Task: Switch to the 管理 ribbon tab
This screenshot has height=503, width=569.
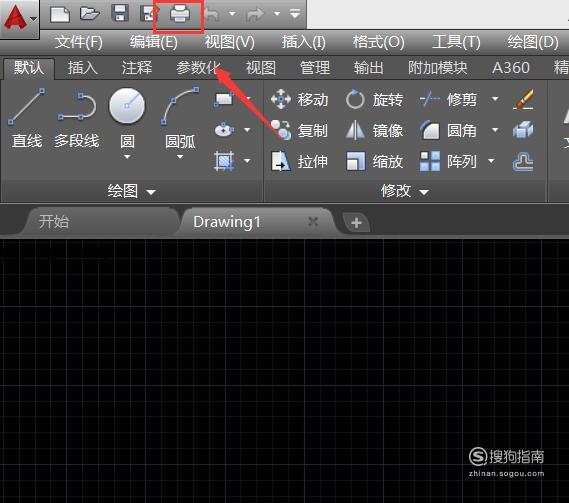Action: click(315, 68)
